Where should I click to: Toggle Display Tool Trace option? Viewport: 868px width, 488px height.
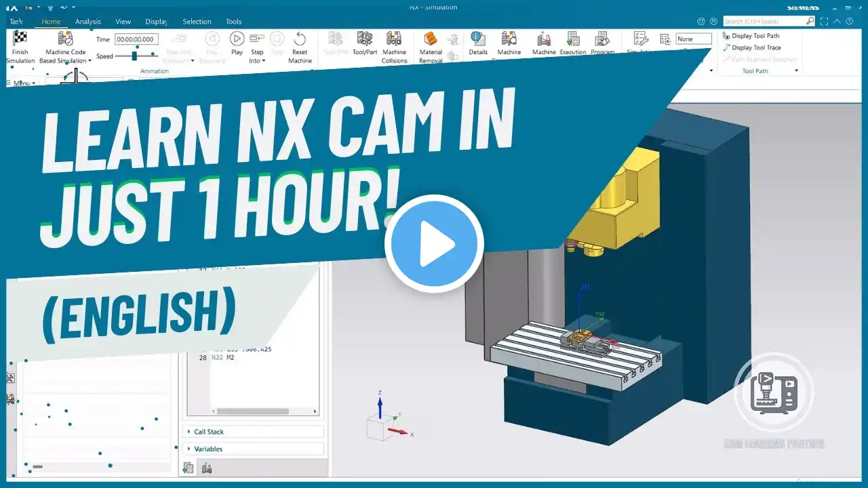pyautogui.click(x=751, y=47)
